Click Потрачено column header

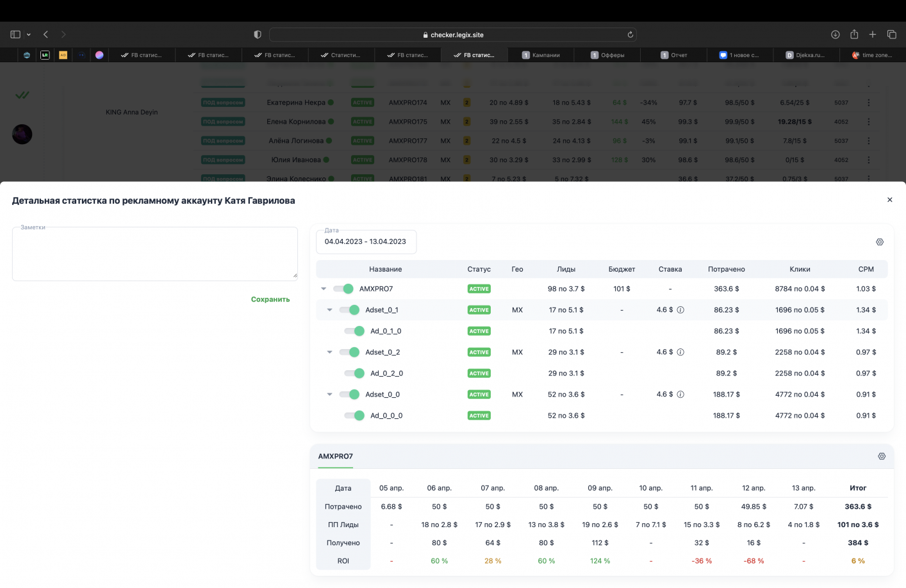[727, 269]
